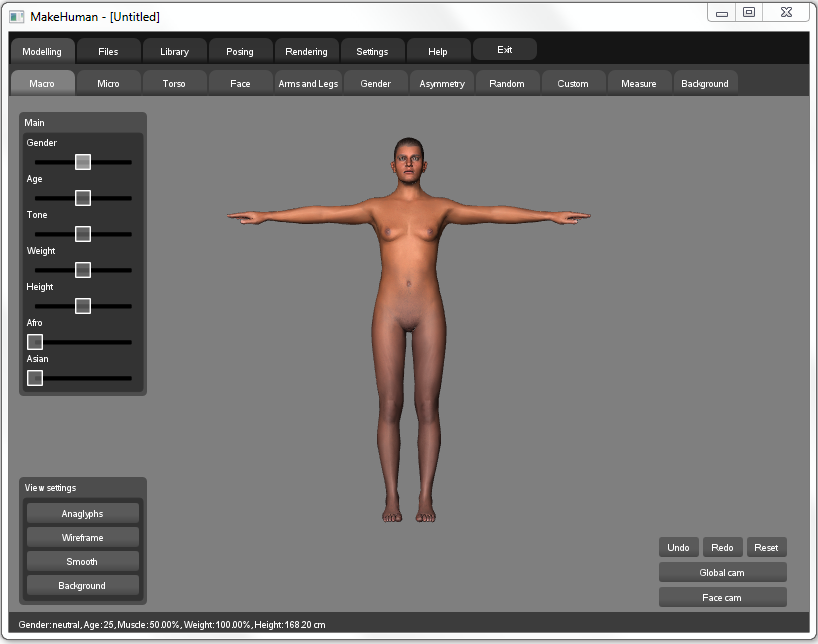Toggle Anaglyphs view mode
This screenshot has width=818, height=644.
[x=82, y=514]
